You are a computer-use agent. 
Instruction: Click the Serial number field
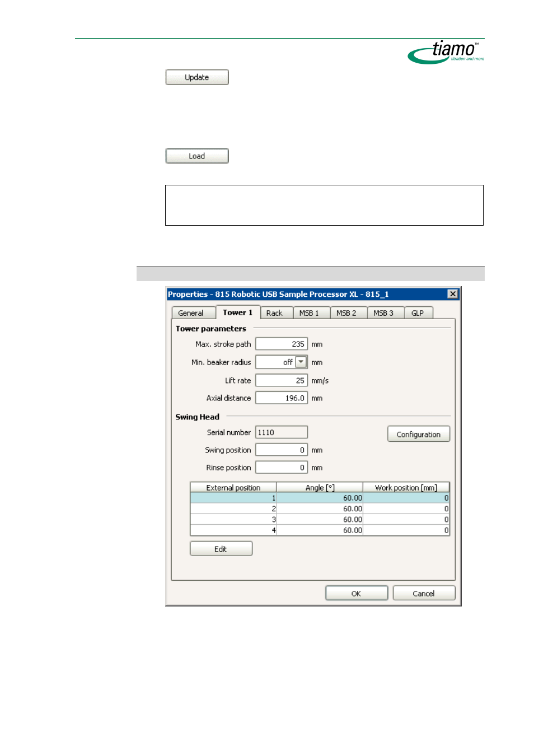[x=282, y=432]
